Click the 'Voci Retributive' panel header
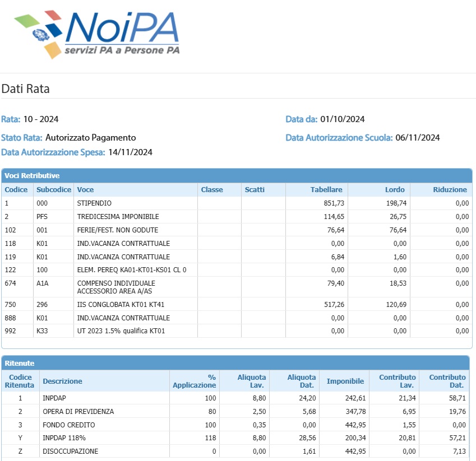The width and height of the screenshot is (476, 461). click(237, 175)
